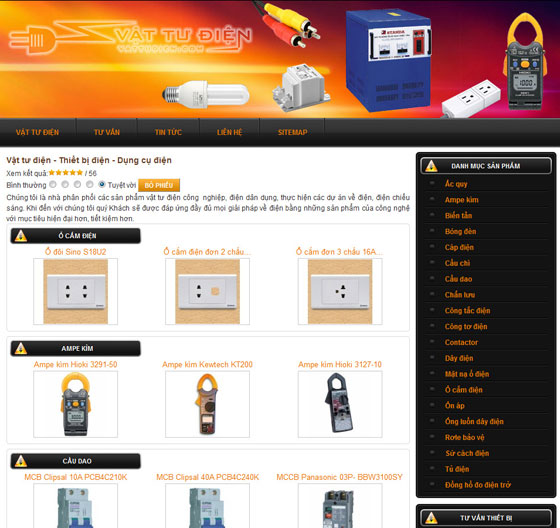
Task: Open Ampe kìm Kewtech KT200 link
Action: [x=207, y=364]
